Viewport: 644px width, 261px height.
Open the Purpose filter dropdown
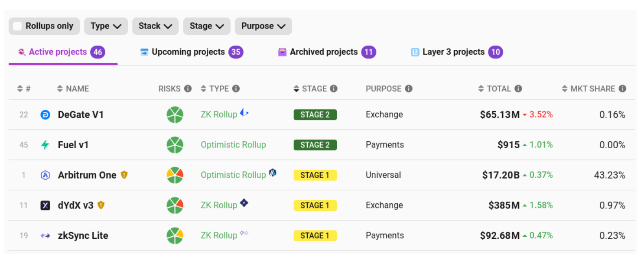pyautogui.click(x=263, y=26)
